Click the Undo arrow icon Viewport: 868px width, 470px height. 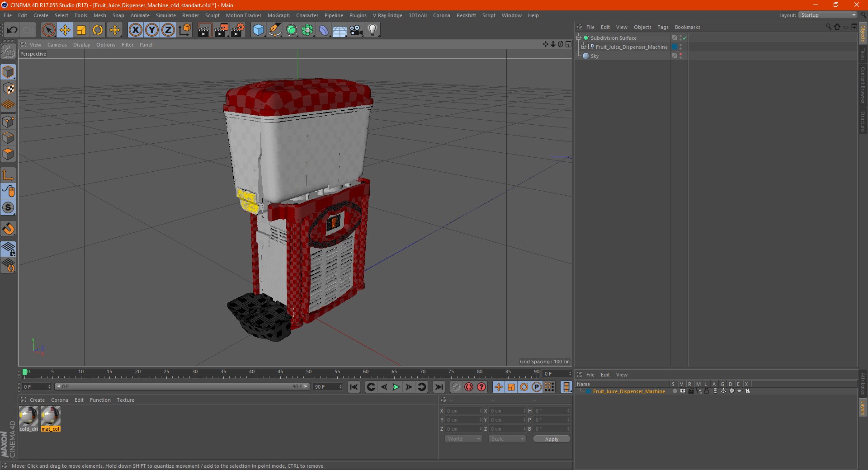coord(12,30)
